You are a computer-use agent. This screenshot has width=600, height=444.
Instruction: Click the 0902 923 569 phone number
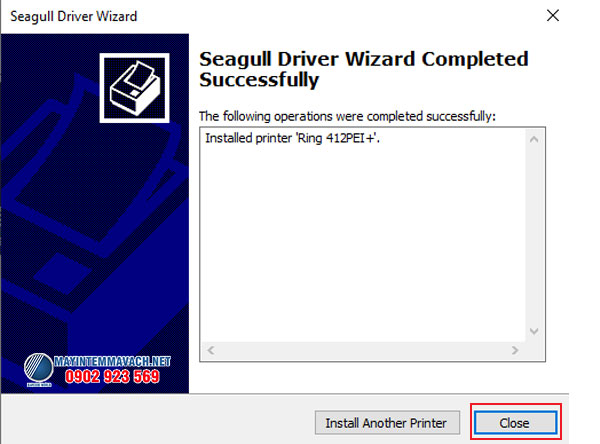tap(112, 377)
